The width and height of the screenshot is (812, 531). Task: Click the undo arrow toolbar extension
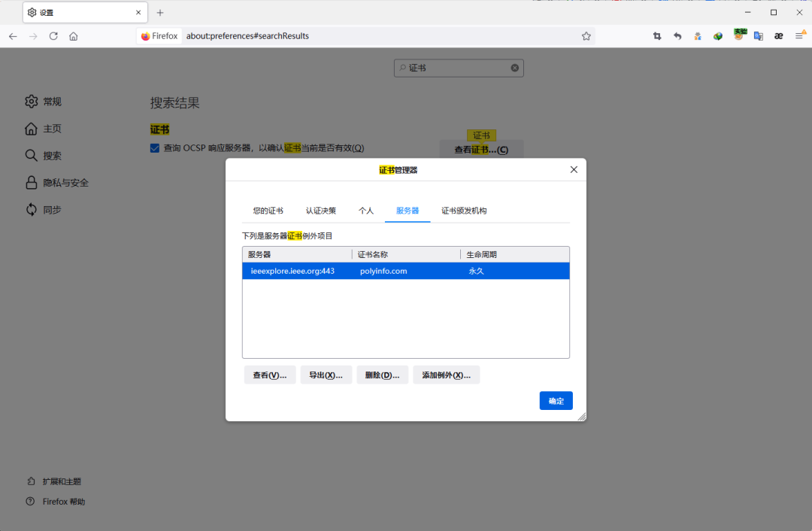coord(677,36)
